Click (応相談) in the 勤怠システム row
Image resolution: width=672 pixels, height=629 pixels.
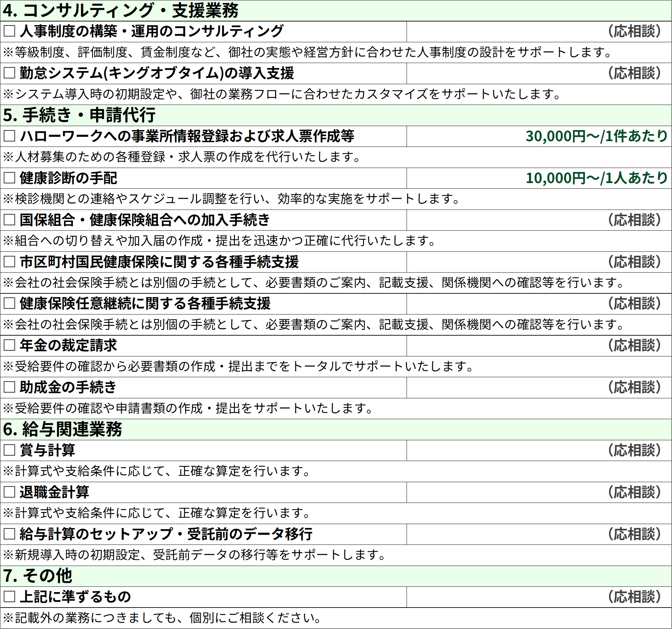pyautogui.click(x=634, y=73)
